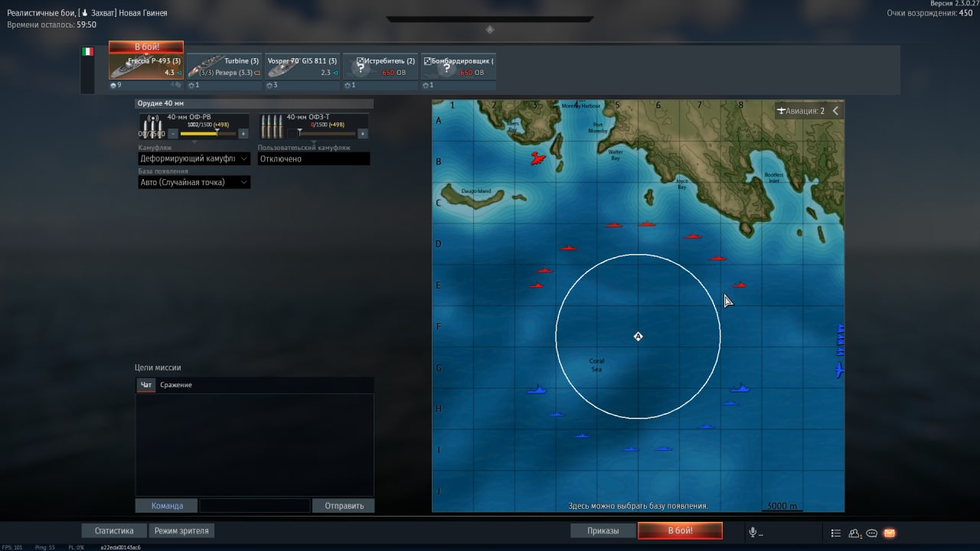The width and height of the screenshot is (980, 551).
Task: Click the crew icon under Turbine slot
Action: pos(191,85)
